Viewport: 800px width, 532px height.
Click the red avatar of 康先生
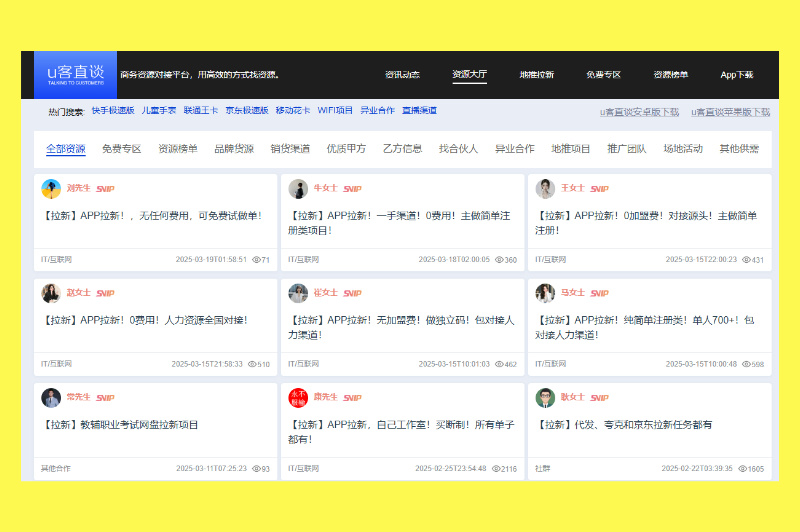click(298, 398)
